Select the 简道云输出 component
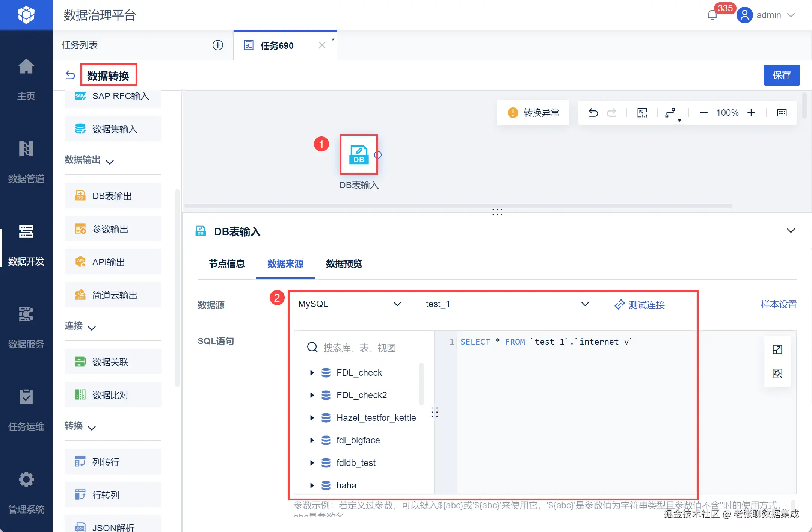Viewport: 812px width, 532px height. tap(113, 295)
